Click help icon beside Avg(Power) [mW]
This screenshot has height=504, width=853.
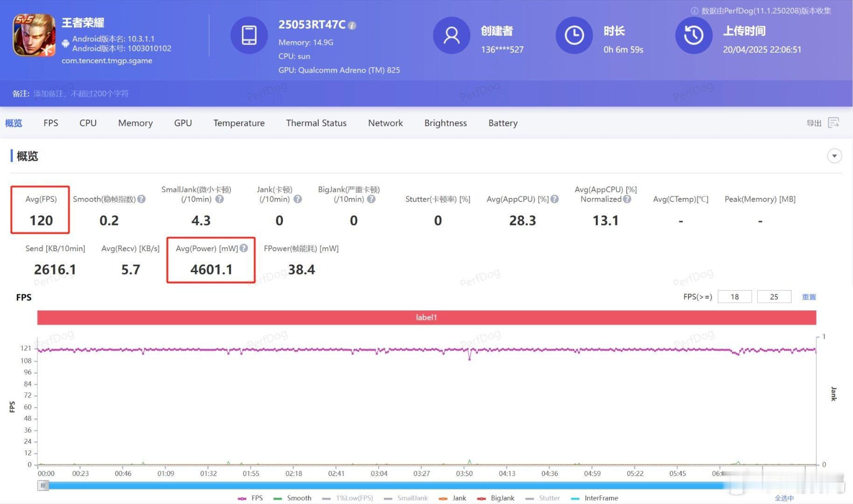(x=244, y=248)
